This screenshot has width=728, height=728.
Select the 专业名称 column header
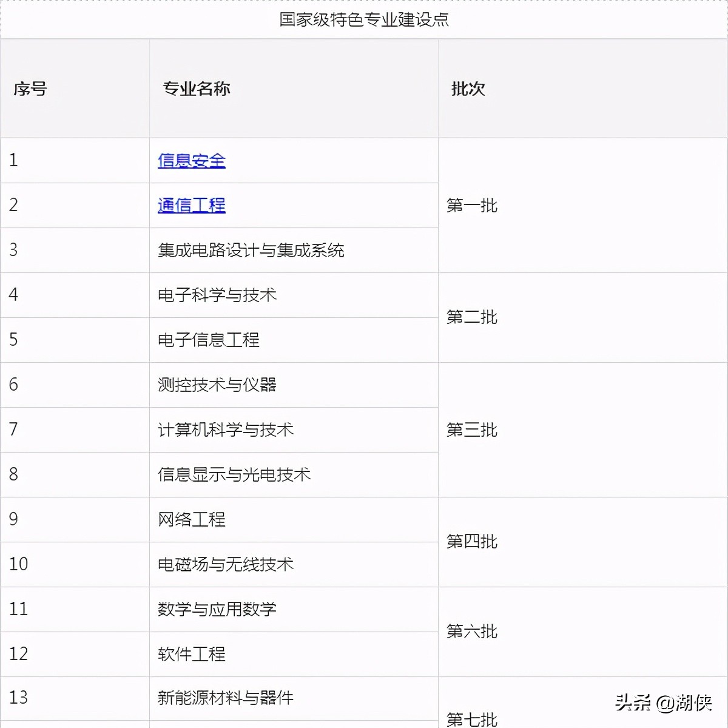(x=195, y=89)
